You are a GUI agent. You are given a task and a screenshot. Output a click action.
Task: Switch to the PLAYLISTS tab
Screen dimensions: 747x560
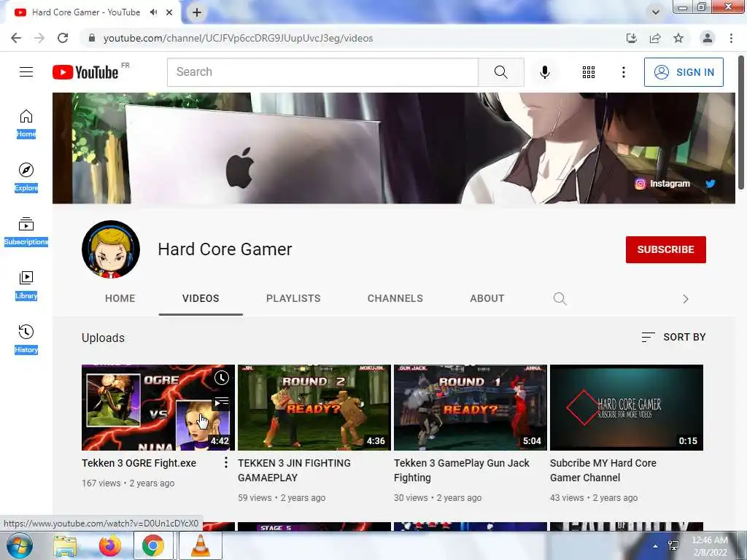[293, 298]
